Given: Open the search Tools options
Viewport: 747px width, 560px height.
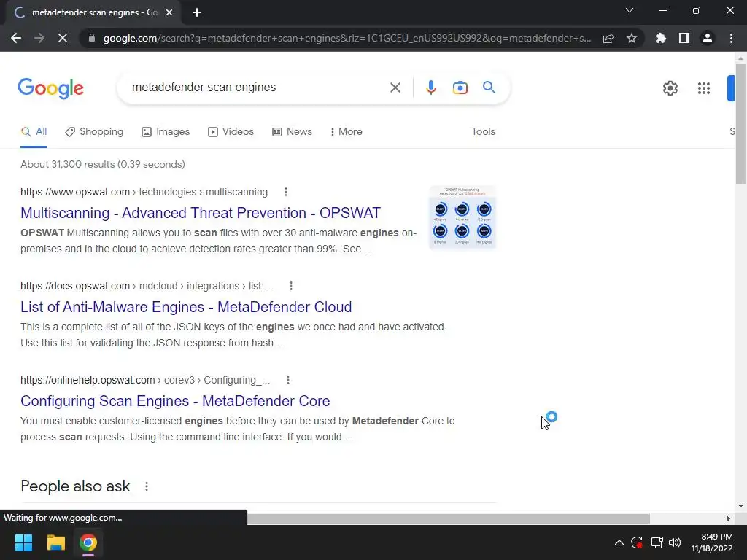Looking at the screenshot, I should tap(483, 132).
